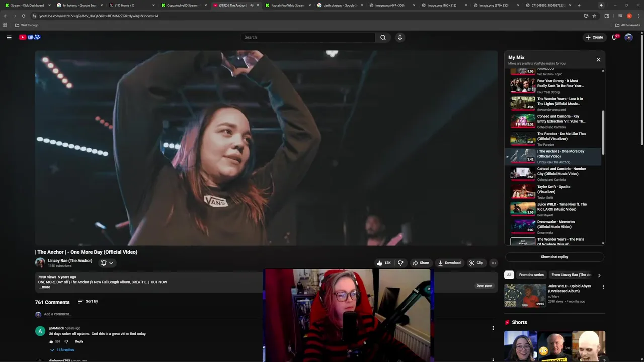Open options for Juice WRLD Opioid Abyss video
644x362 pixels.
(603, 287)
